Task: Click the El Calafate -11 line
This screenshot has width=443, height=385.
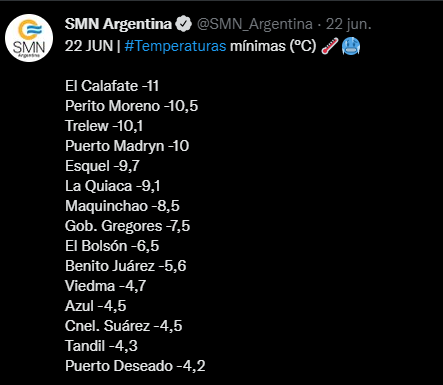Action: pos(112,86)
